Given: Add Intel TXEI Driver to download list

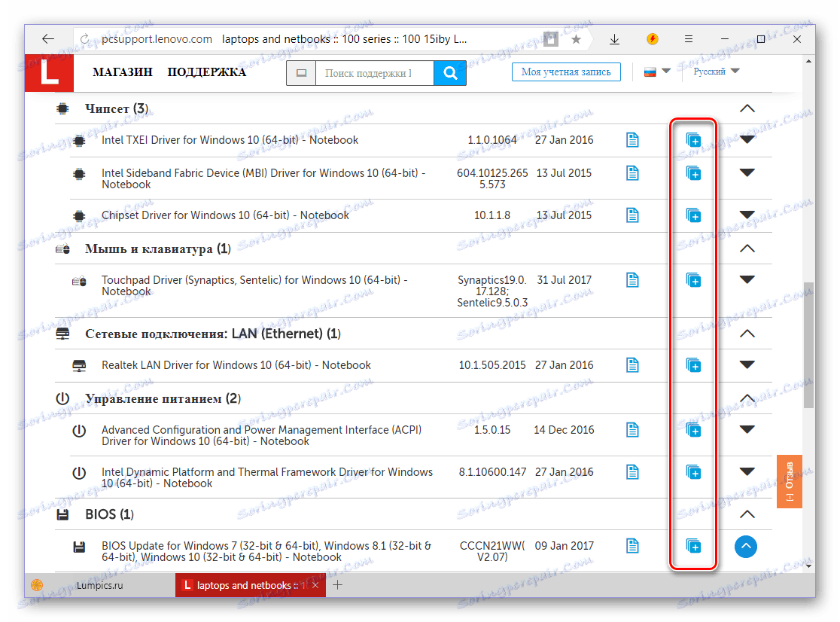Looking at the screenshot, I should click(x=693, y=140).
